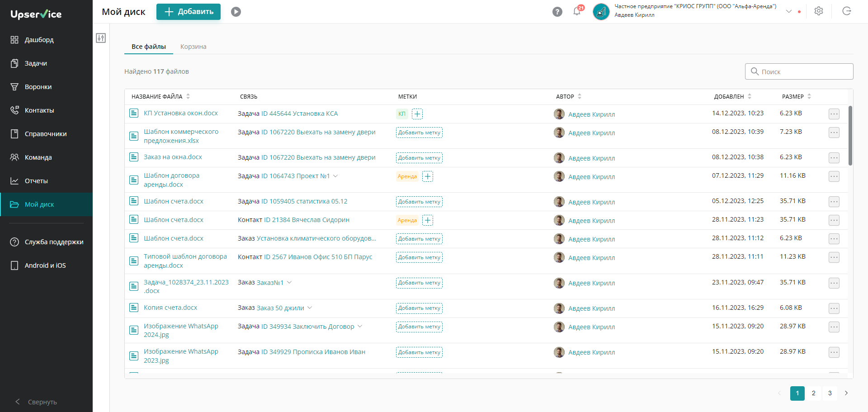Screen dimensions: 868x412
Task: Open more menu for Шаблон договора аренды.docx
Action: pos(834,176)
